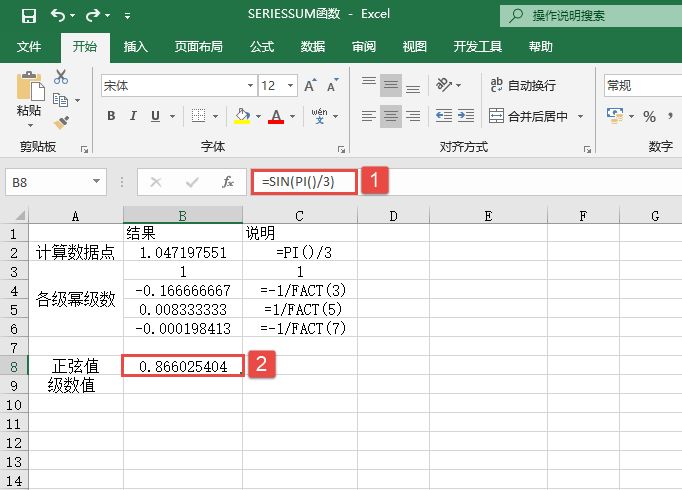The height and width of the screenshot is (490, 682).
Task: Click the Undo arrow icon
Action: (58, 15)
